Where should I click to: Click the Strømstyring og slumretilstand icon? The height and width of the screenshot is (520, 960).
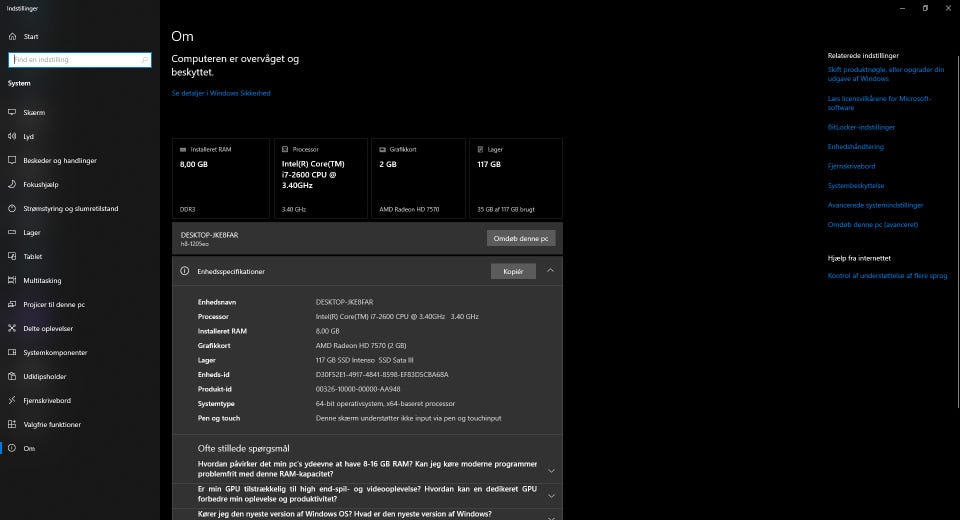pyautogui.click(x=12, y=208)
